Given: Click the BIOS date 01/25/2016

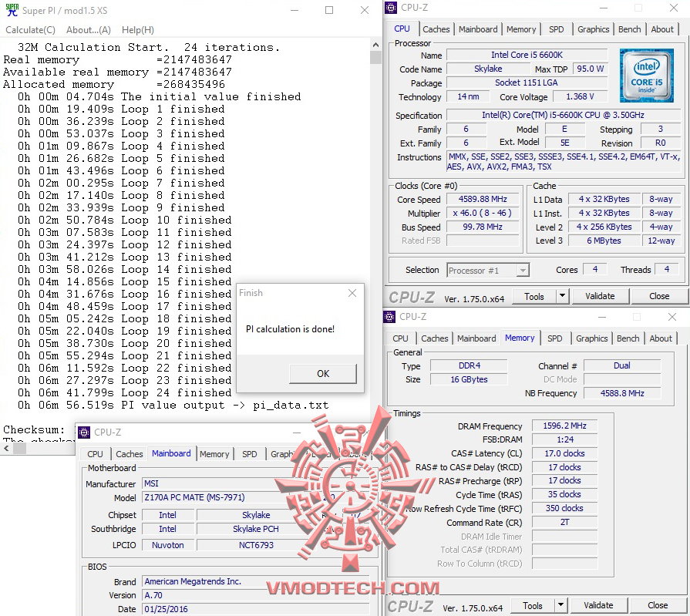Looking at the screenshot, I should (x=167, y=609).
